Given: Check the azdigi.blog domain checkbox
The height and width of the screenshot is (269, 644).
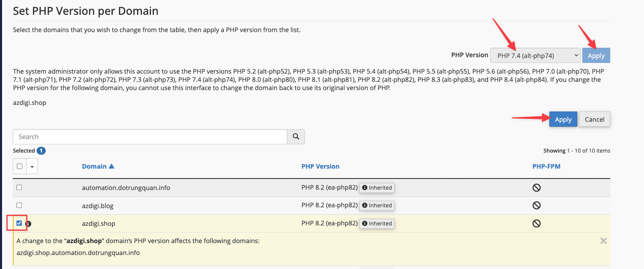Looking at the screenshot, I should click(x=19, y=205).
